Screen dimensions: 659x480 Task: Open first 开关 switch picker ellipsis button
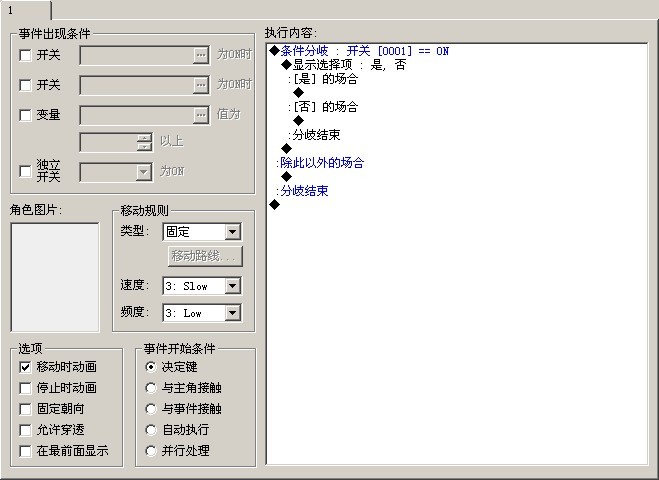point(201,55)
